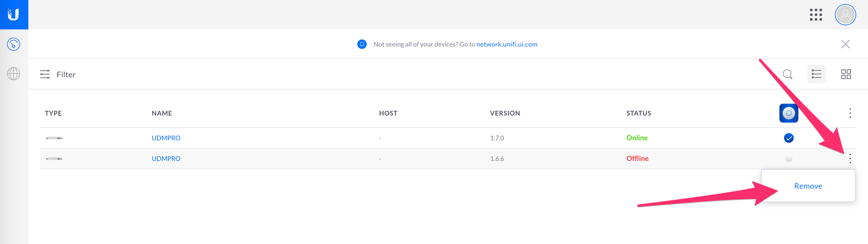Open the Filter options panel
Screen dimensions: 868x244
(x=58, y=75)
